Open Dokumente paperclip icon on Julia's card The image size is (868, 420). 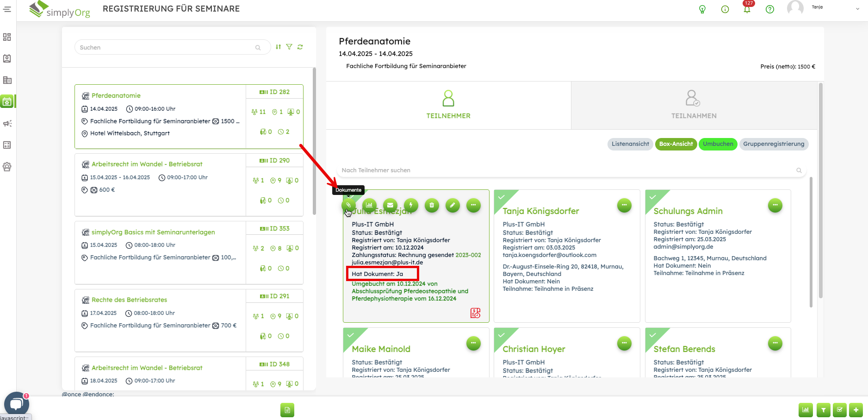[x=348, y=205]
